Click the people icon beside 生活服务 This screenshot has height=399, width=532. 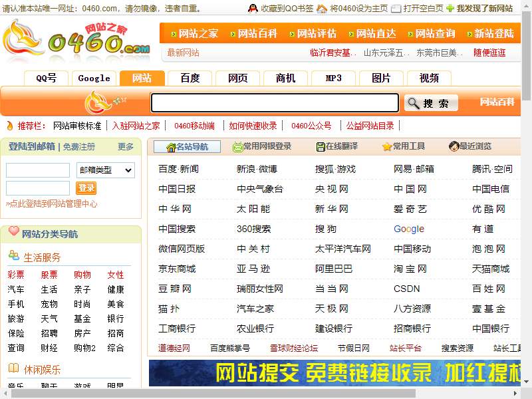(x=13, y=255)
